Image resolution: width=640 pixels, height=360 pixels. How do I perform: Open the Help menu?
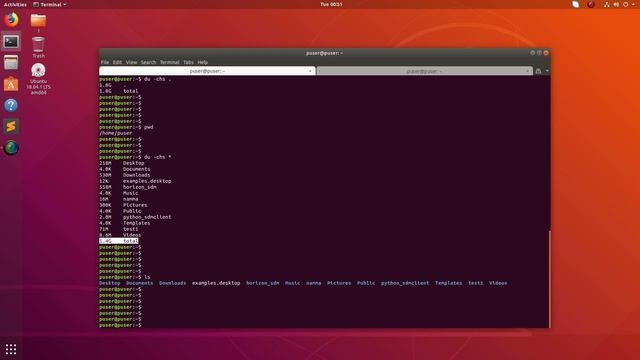[202, 62]
